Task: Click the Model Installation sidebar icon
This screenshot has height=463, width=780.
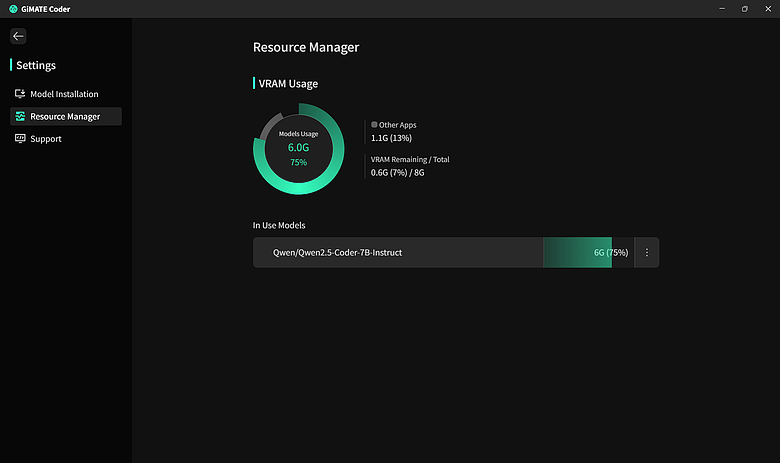Action: point(20,94)
